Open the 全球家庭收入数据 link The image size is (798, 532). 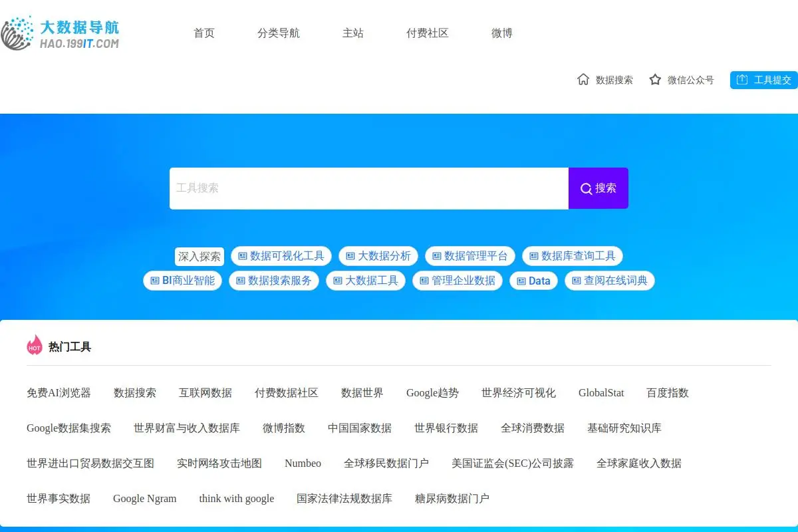pyautogui.click(x=639, y=464)
